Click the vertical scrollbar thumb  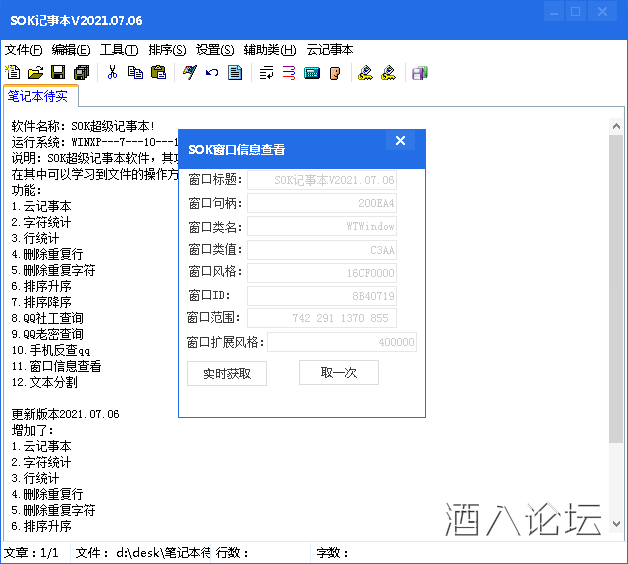[616, 288]
